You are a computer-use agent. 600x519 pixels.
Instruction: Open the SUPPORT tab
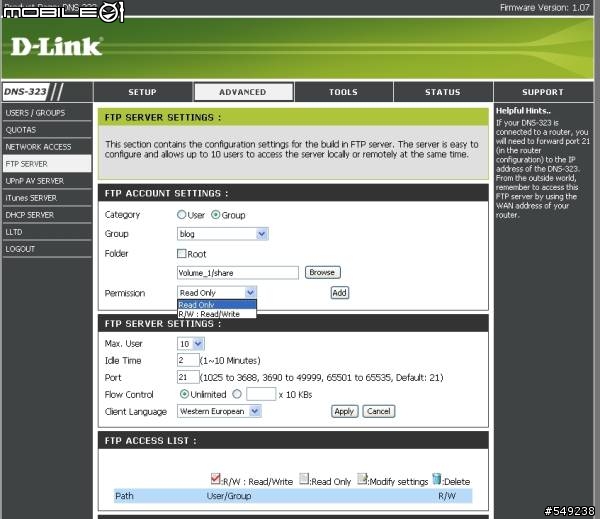click(x=543, y=92)
